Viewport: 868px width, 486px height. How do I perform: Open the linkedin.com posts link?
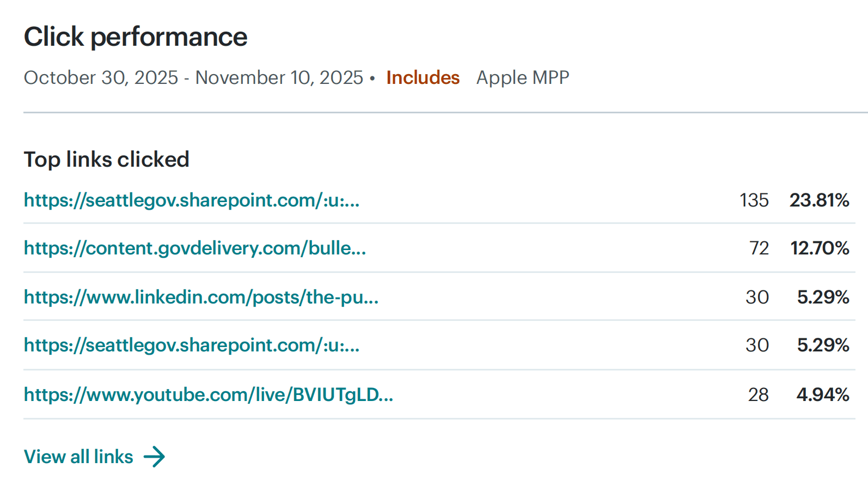coord(201,297)
